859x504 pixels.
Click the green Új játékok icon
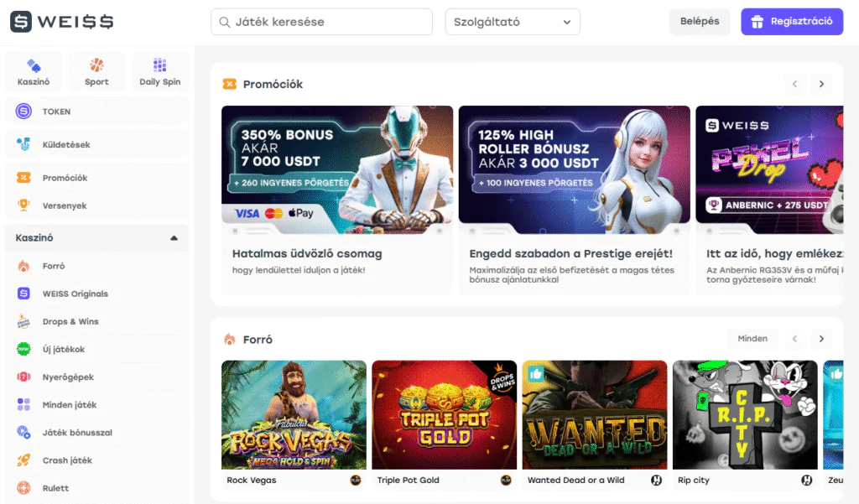point(23,349)
